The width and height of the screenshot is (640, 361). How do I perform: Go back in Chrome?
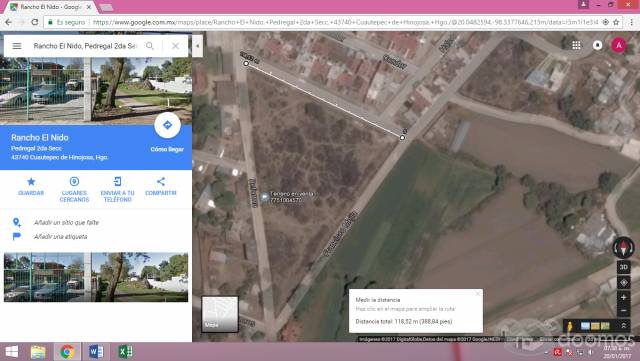(x=9, y=22)
